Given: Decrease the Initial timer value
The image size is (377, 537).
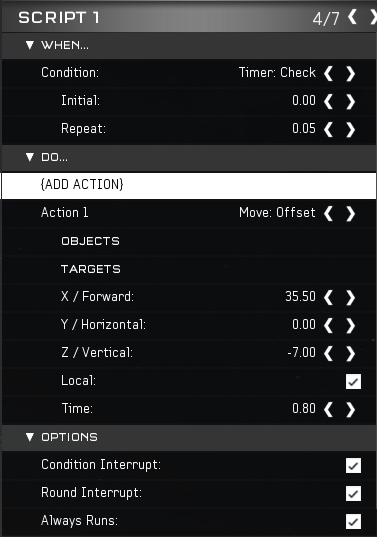Looking at the screenshot, I should [328, 101].
